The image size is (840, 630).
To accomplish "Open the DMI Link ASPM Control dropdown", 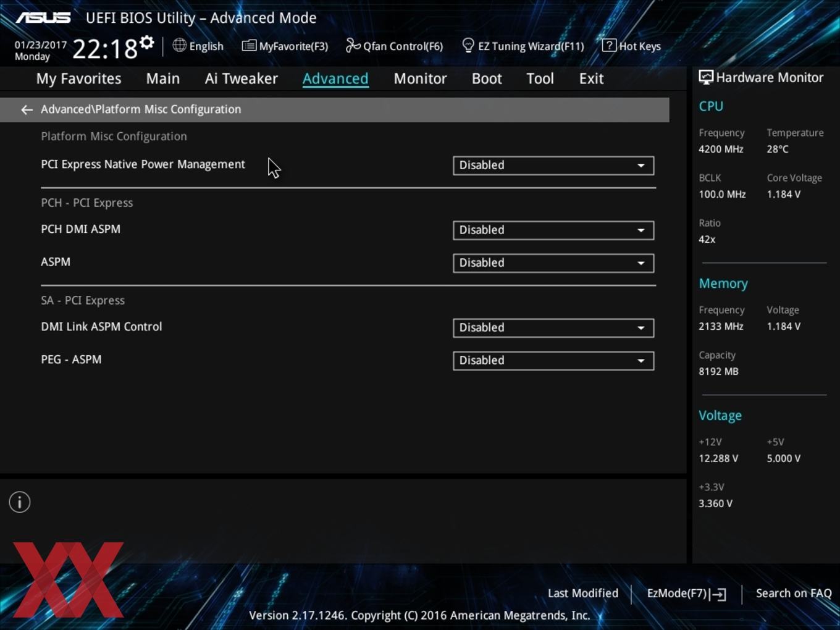I will point(553,328).
